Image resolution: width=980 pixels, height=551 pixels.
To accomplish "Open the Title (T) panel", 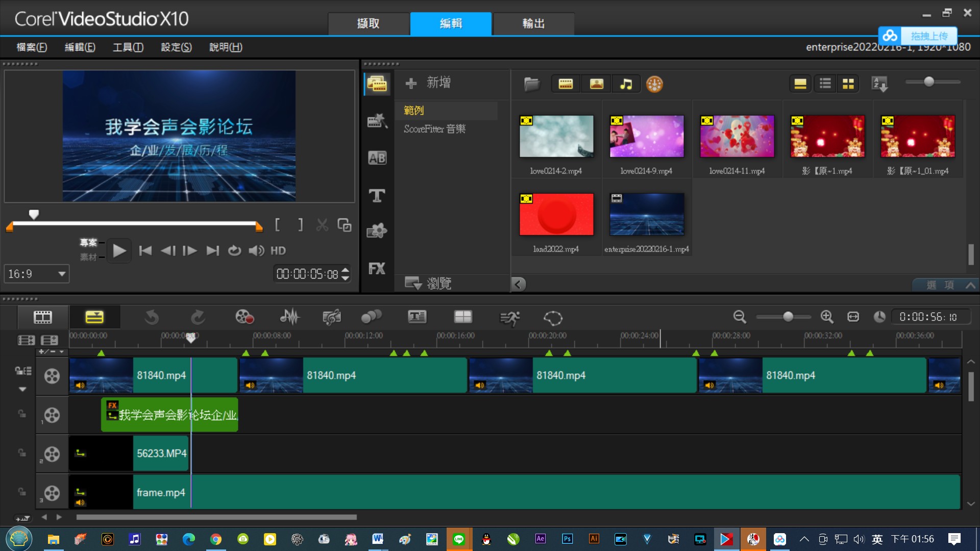I will pos(377,195).
